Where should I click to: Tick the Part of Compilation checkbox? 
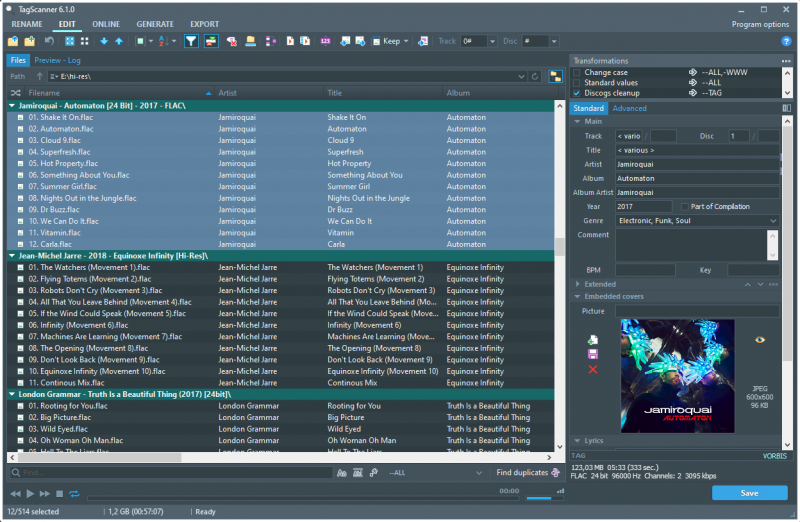coord(685,206)
